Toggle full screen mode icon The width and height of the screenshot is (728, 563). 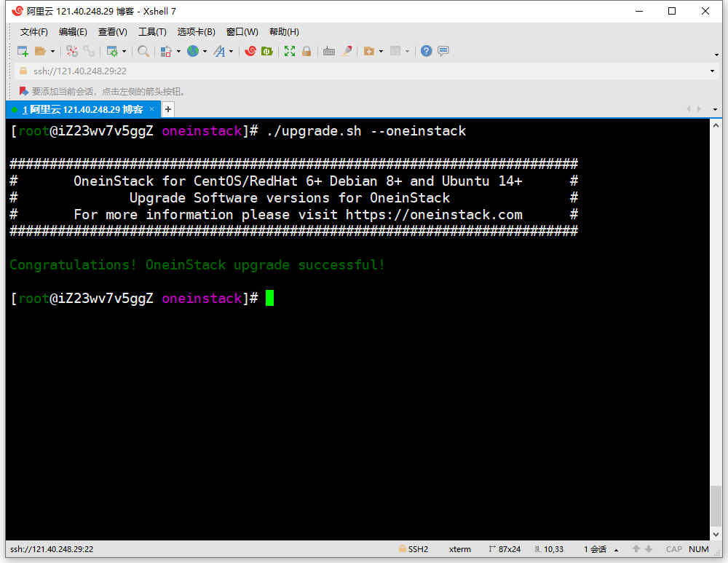click(290, 51)
